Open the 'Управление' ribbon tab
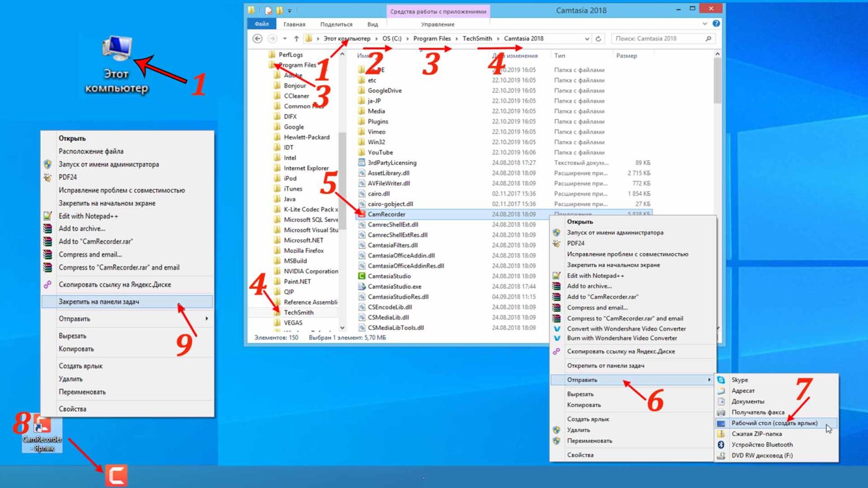This screenshot has width=868, height=488. click(437, 24)
